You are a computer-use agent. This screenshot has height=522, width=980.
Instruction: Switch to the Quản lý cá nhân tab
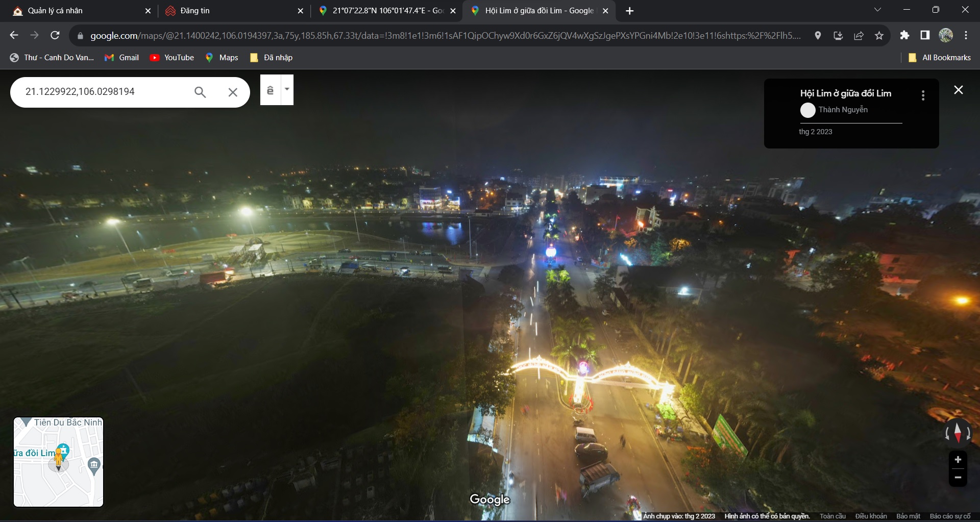(x=77, y=11)
